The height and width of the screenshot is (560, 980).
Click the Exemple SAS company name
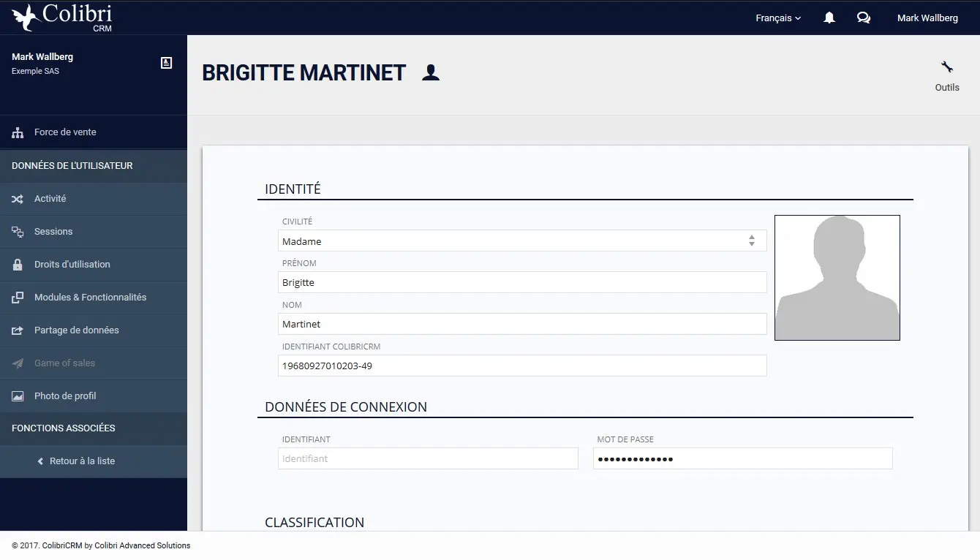click(35, 72)
